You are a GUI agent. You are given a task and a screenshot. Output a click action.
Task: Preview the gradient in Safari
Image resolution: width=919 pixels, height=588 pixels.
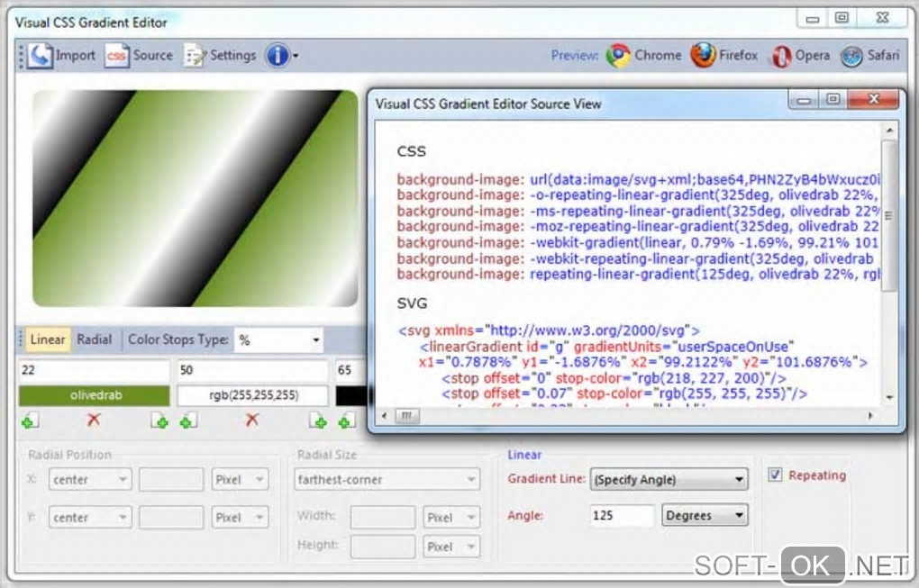pos(851,57)
